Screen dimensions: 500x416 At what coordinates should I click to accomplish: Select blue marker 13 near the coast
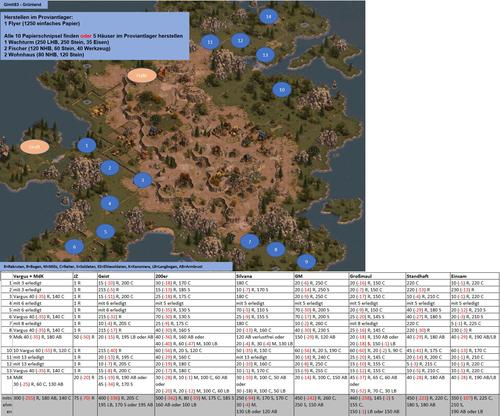[265, 55]
